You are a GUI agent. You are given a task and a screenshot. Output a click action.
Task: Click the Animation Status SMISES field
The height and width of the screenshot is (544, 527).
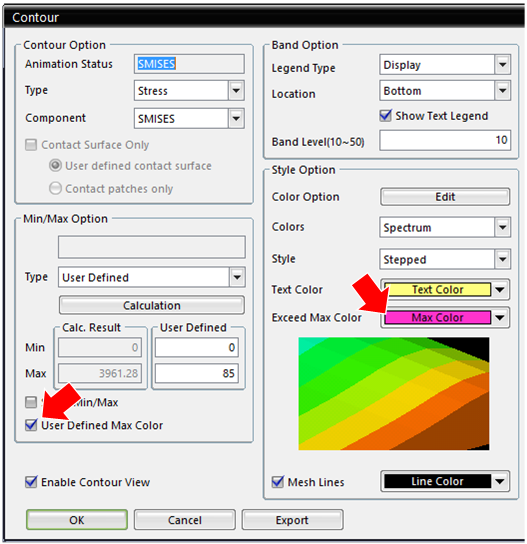click(189, 64)
